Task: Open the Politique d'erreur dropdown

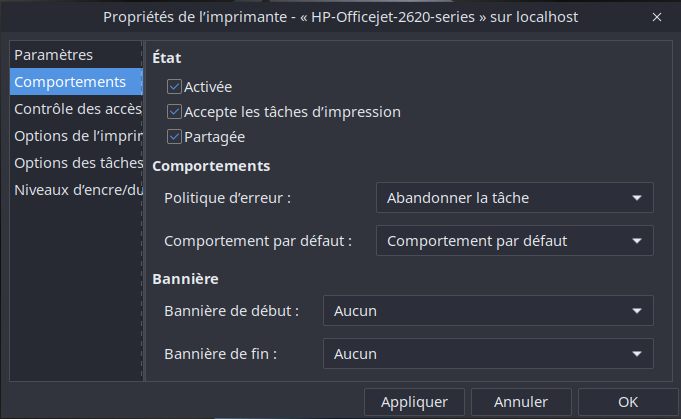Action: tap(514, 198)
